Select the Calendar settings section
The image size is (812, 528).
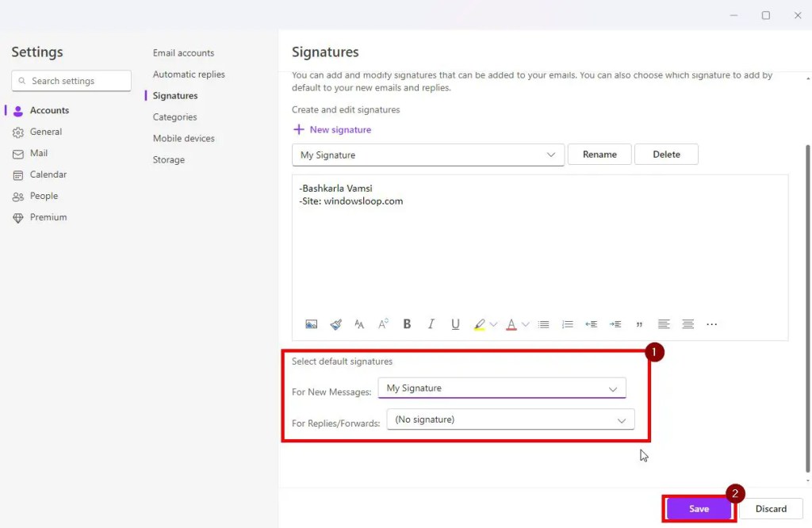pyautogui.click(x=48, y=174)
